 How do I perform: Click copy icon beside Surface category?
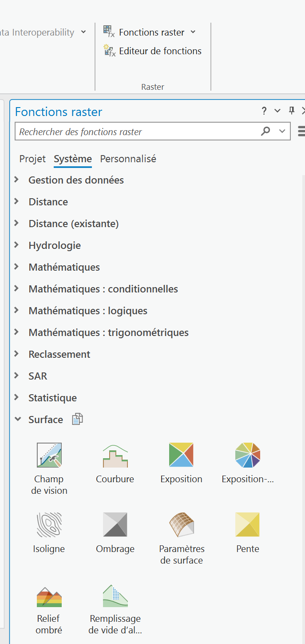[78, 419]
